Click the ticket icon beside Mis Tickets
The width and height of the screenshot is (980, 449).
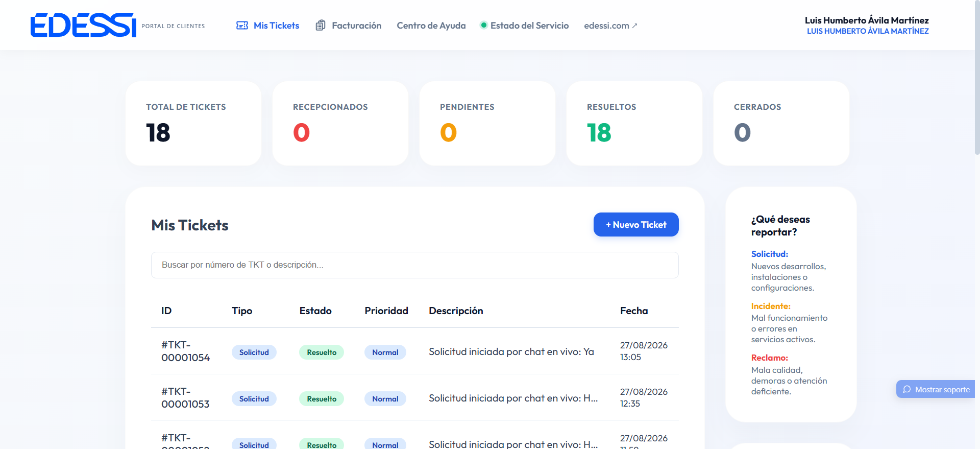coord(242,26)
